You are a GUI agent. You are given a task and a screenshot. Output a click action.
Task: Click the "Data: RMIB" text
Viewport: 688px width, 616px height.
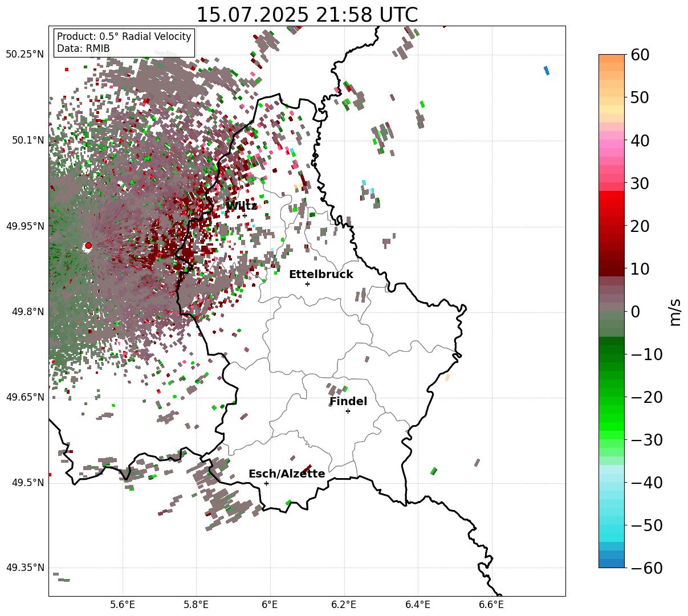coord(83,48)
